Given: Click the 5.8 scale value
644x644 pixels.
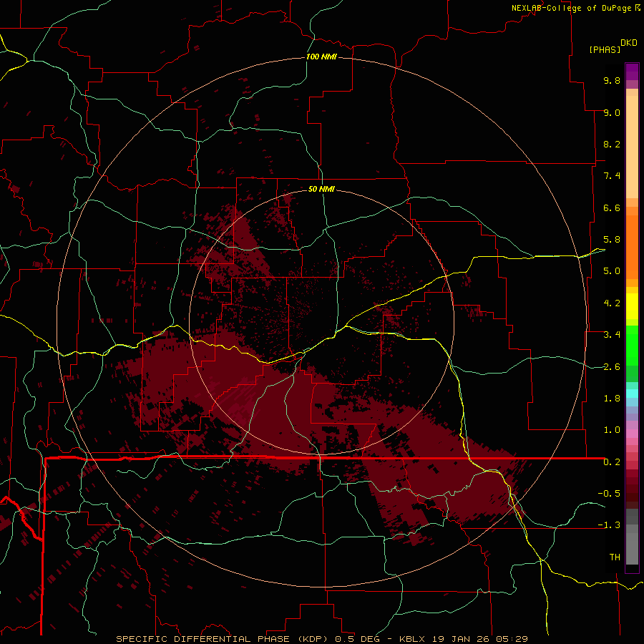Looking at the screenshot, I should (612, 240).
